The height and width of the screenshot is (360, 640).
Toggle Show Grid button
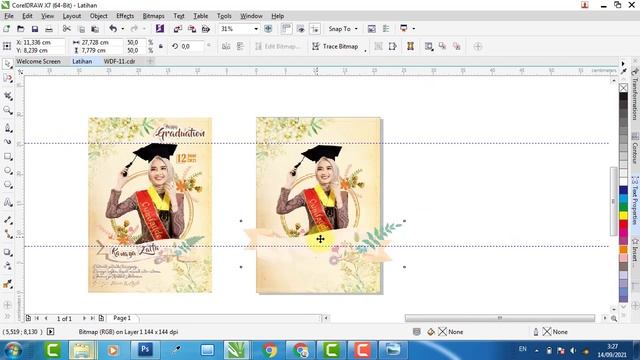(x=301, y=29)
